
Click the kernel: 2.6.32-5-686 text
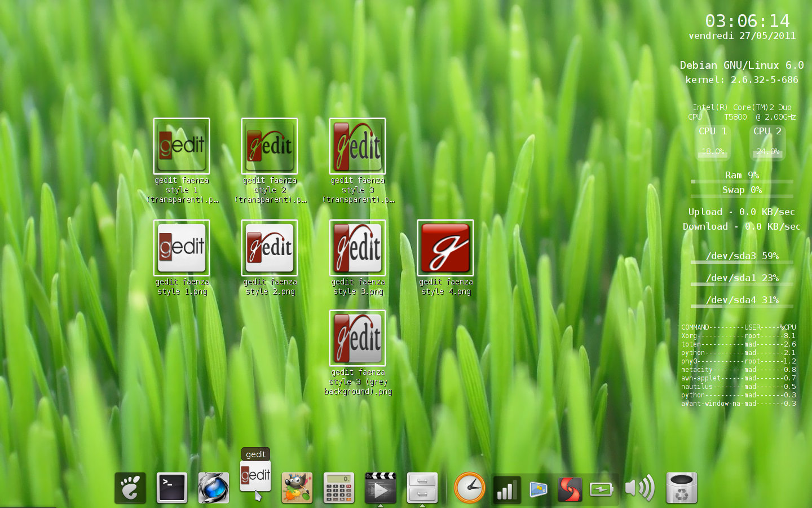pos(742,80)
